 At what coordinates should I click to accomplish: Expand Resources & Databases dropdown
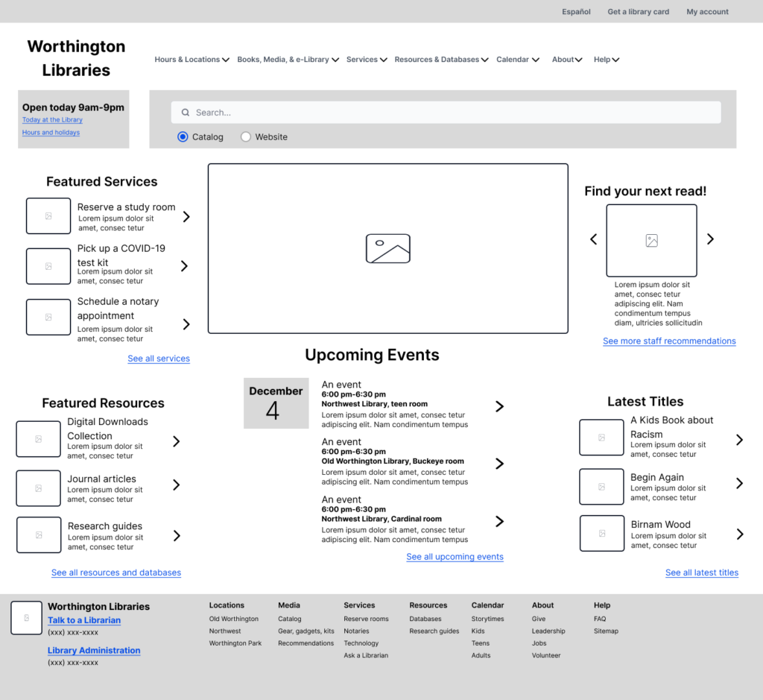tap(441, 60)
